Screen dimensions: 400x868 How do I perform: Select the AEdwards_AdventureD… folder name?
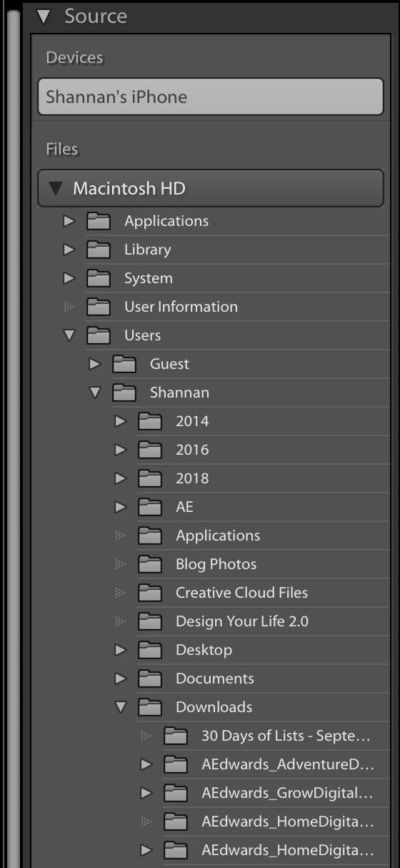pos(288,765)
